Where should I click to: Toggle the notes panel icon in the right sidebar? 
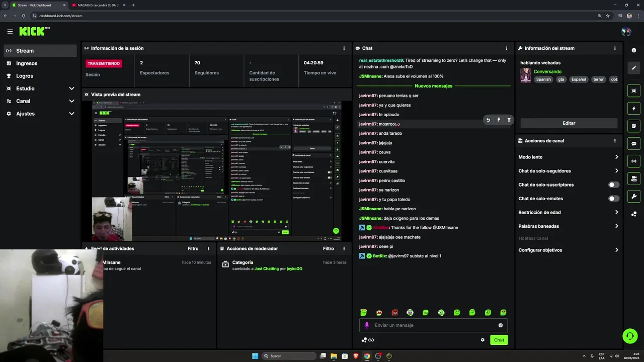pos(634,126)
